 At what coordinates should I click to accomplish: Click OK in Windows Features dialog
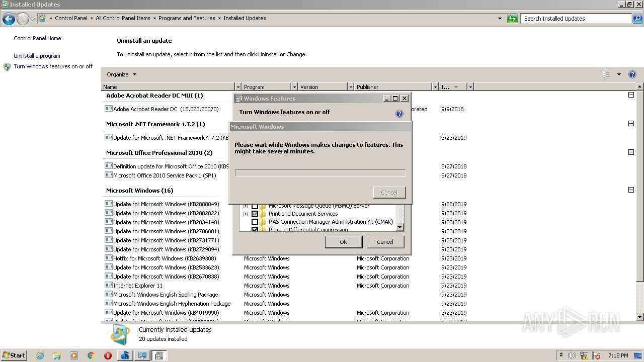343,242
